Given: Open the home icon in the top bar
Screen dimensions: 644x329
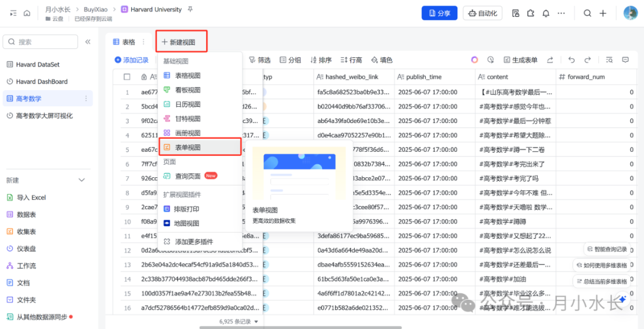Looking at the screenshot, I should pyautogui.click(x=27, y=13).
